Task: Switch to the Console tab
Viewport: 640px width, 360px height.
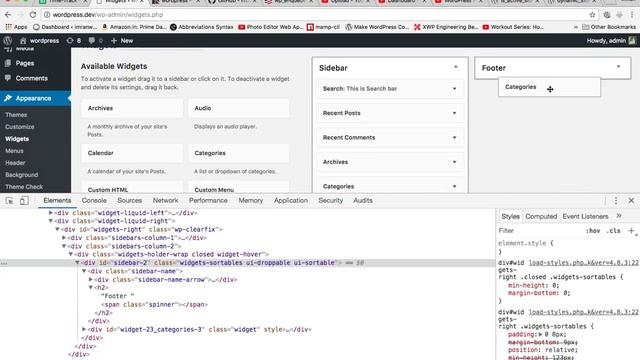Action: pos(94,200)
